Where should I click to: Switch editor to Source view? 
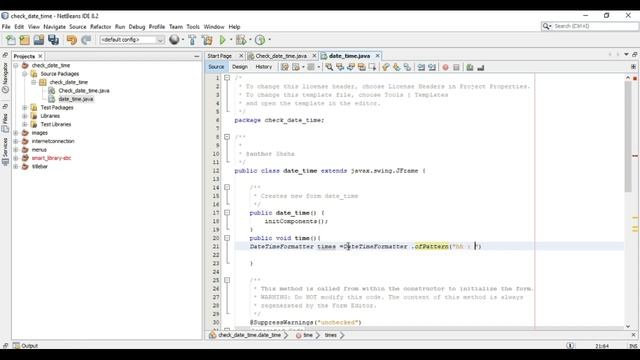click(216, 67)
